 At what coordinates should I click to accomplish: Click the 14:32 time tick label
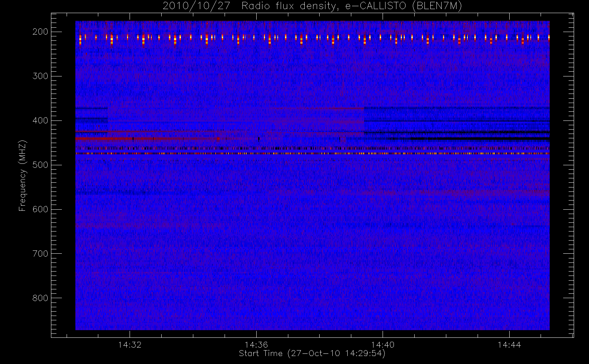click(x=130, y=345)
